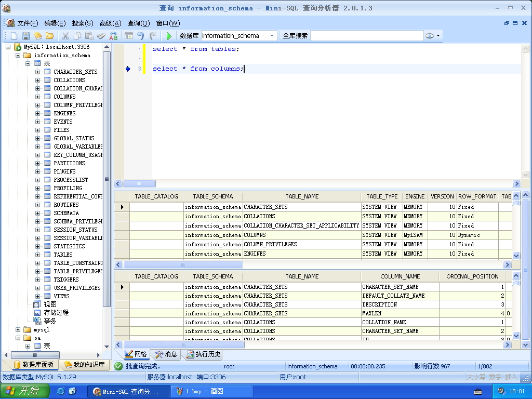Switch to the 网格 grid tab

[136, 354]
